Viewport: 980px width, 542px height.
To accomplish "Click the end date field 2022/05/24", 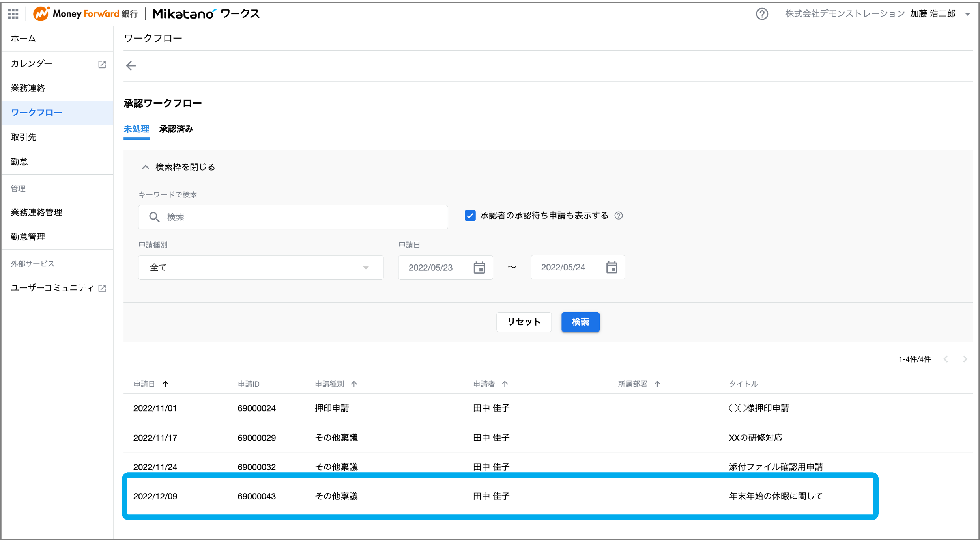I will tap(578, 268).
